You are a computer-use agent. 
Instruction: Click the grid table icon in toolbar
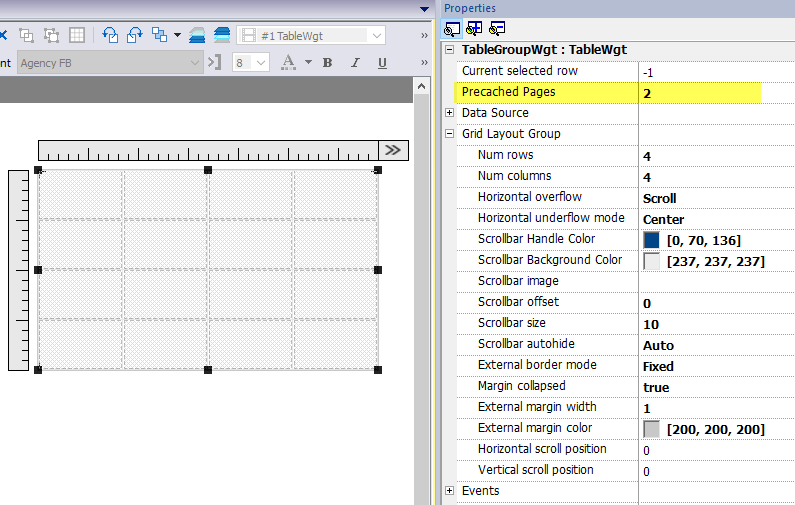coord(77,35)
